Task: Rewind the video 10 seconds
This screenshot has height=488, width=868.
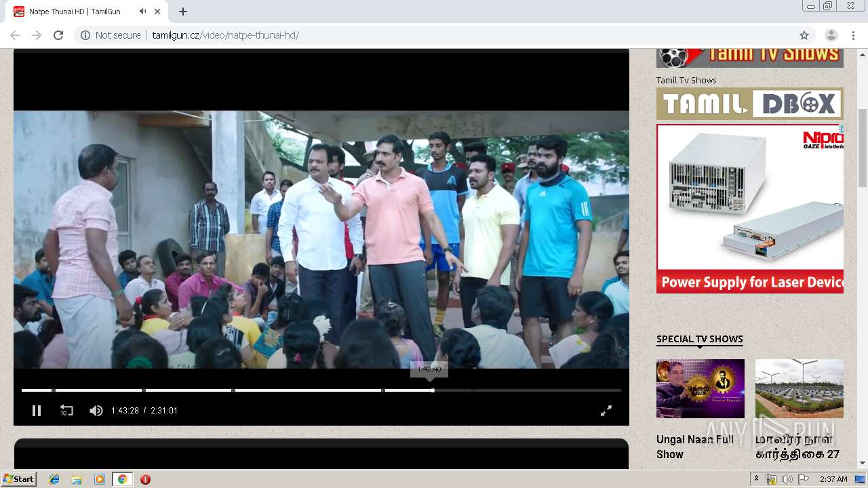Action: 66,410
